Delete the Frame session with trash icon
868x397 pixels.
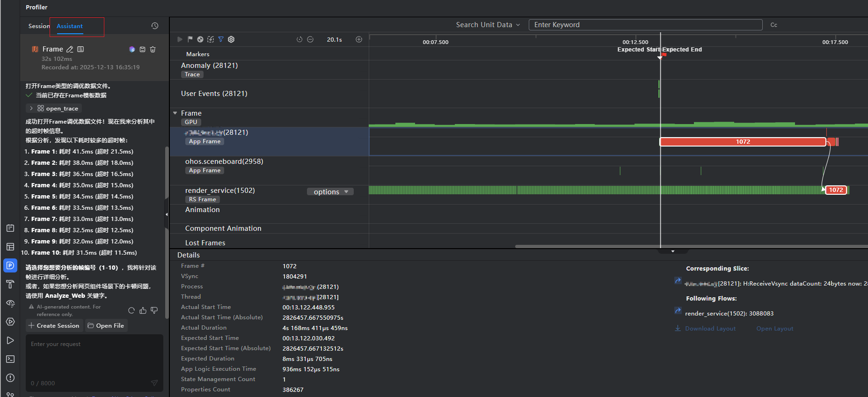coord(153,49)
